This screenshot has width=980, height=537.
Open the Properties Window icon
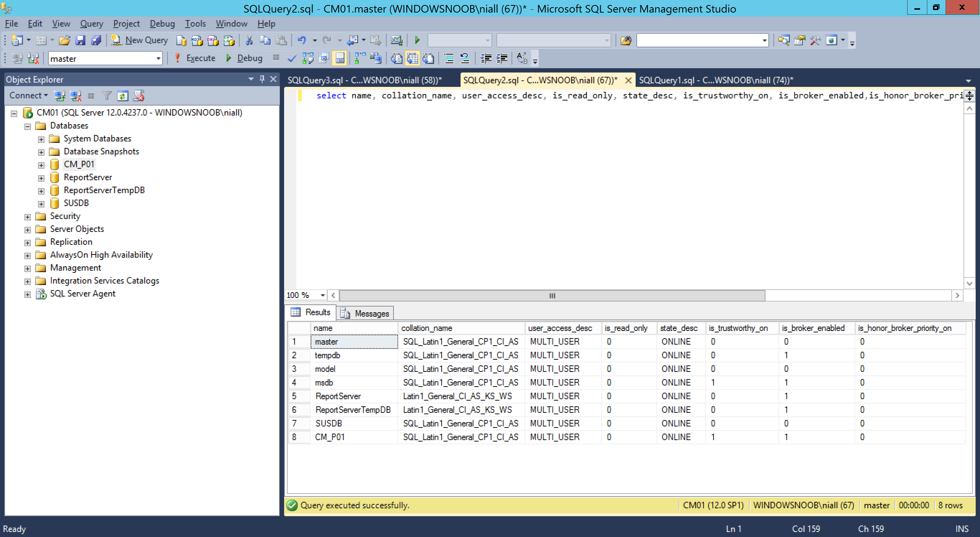[800, 40]
